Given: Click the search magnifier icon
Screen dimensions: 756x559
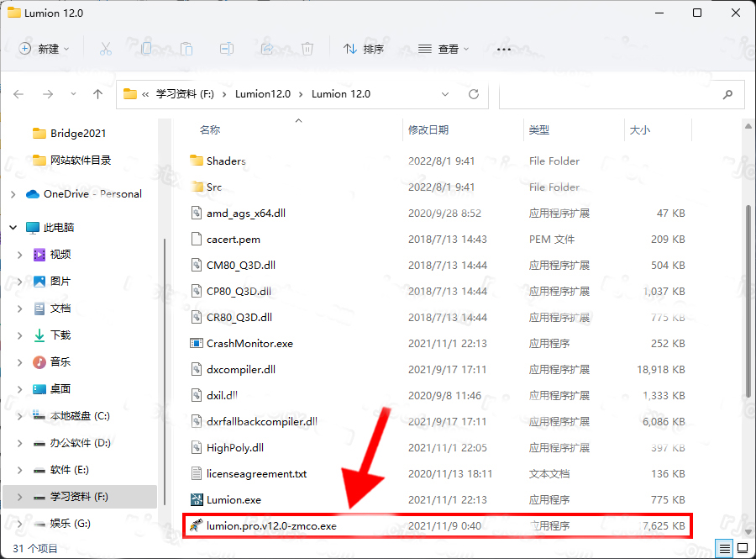Looking at the screenshot, I should (x=727, y=94).
